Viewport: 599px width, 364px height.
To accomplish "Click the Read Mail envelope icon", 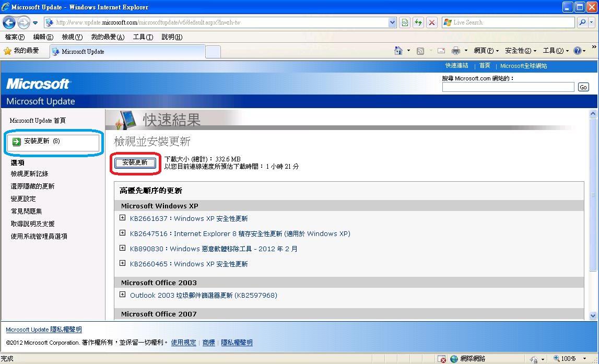I will (x=441, y=51).
